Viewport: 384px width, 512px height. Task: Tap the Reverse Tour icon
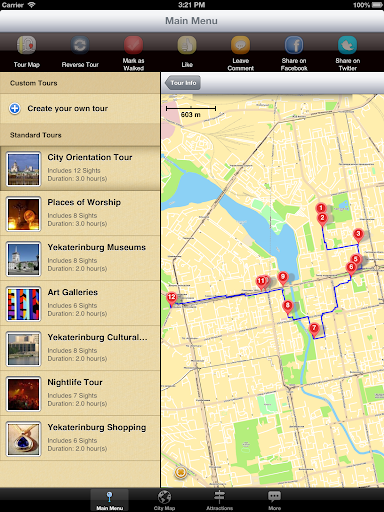tap(80, 45)
